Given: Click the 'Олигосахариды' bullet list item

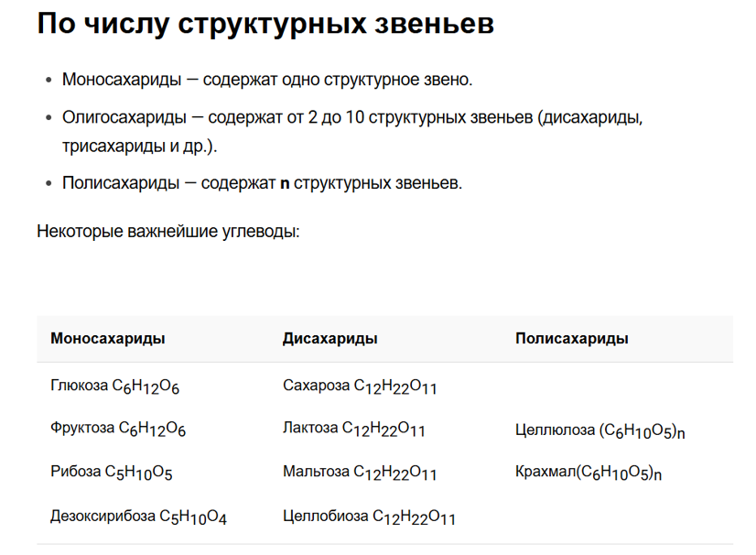Looking at the screenshot, I should pyautogui.click(x=352, y=131).
